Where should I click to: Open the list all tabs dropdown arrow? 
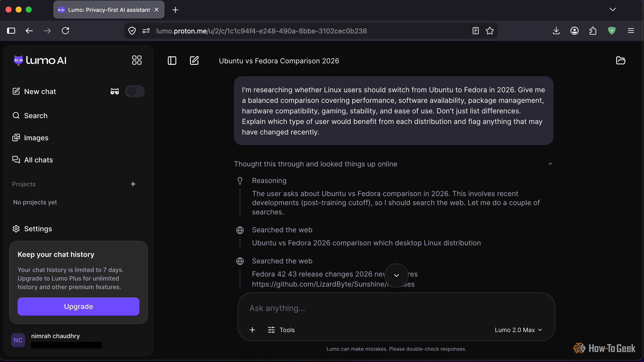pyautogui.click(x=613, y=10)
